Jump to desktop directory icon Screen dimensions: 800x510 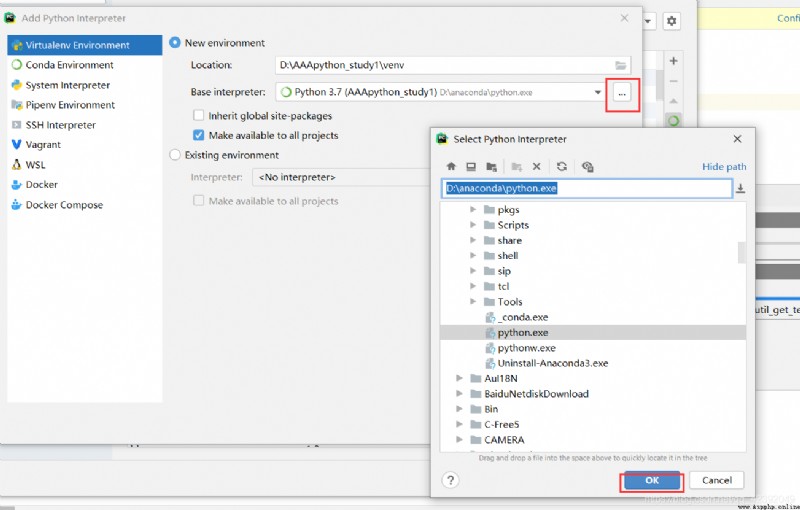click(x=471, y=166)
